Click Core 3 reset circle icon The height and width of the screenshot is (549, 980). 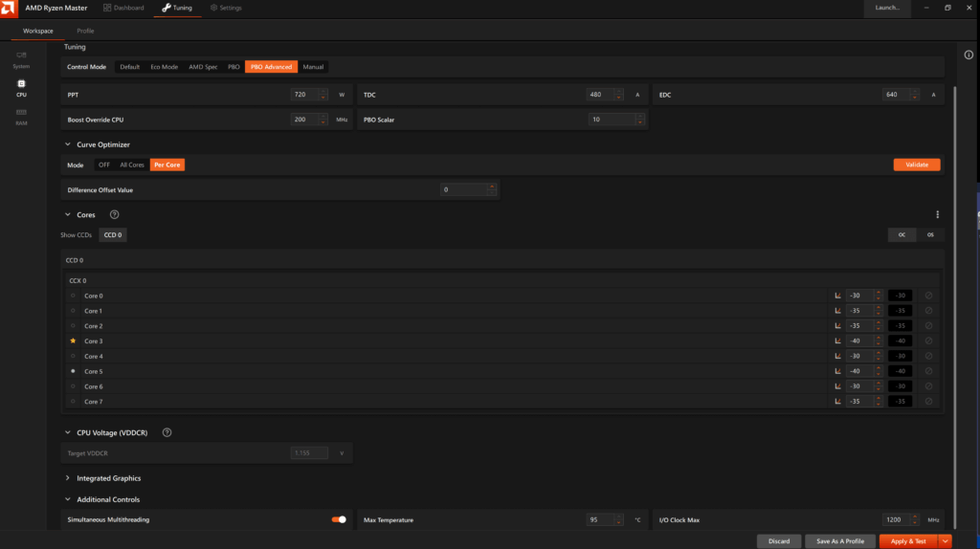pyautogui.click(x=928, y=341)
